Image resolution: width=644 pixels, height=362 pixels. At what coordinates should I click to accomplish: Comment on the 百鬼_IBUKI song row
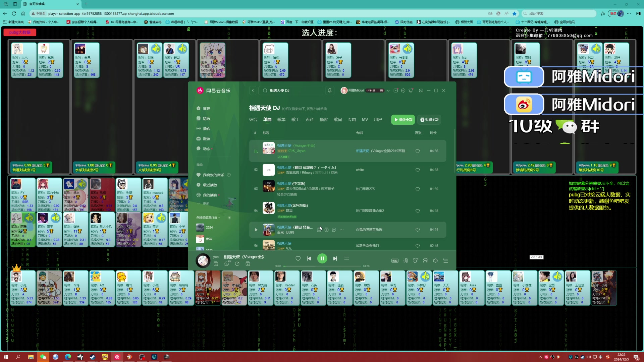pyautogui.click(x=334, y=230)
